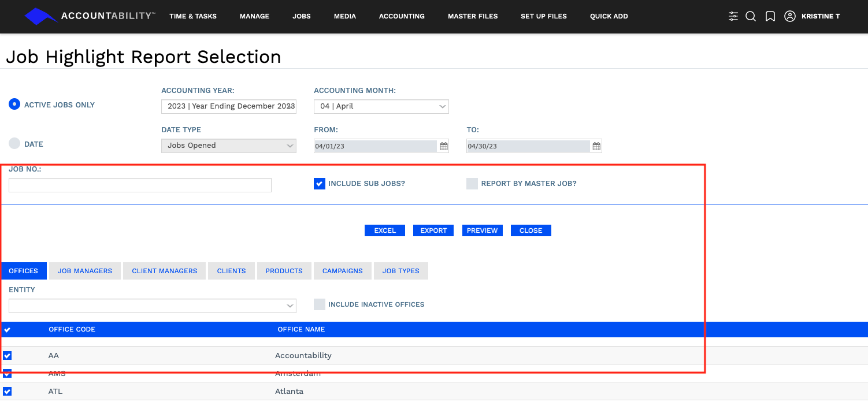Open the From date calendar picker
868x402 pixels.
tap(444, 146)
